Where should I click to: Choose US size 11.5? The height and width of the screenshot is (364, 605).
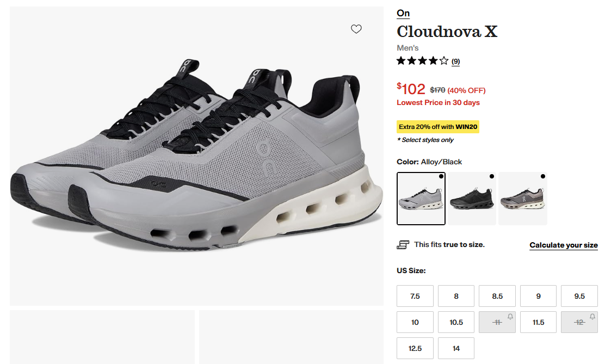[x=538, y=322]
